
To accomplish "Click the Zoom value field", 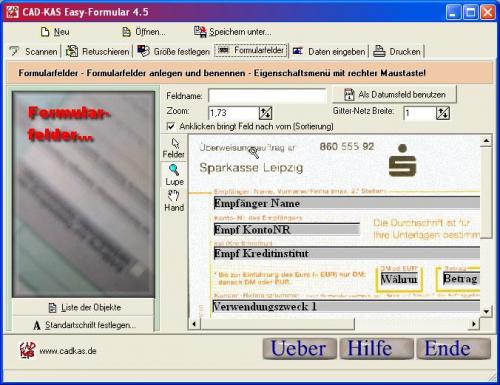I will pos(233,113).
